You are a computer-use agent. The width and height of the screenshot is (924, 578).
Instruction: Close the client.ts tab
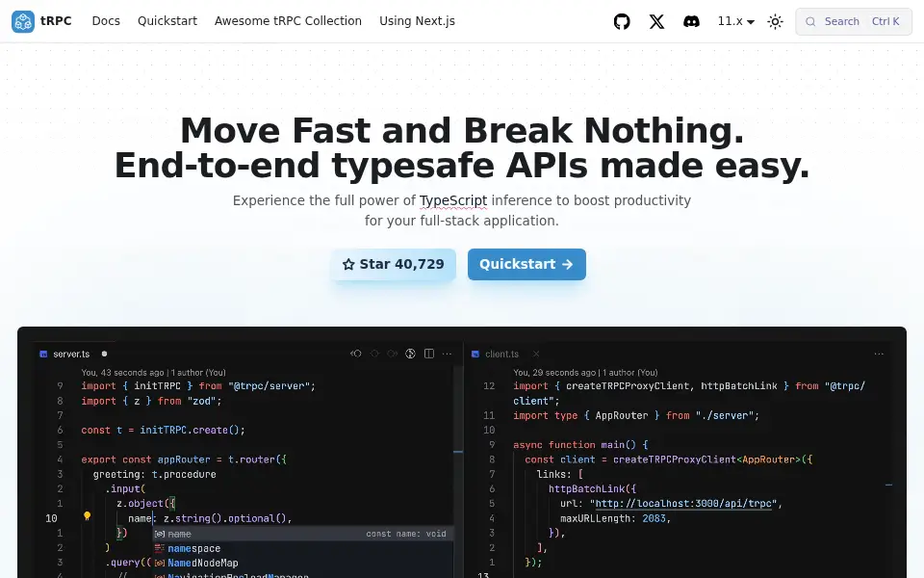[x=536, y=354]
